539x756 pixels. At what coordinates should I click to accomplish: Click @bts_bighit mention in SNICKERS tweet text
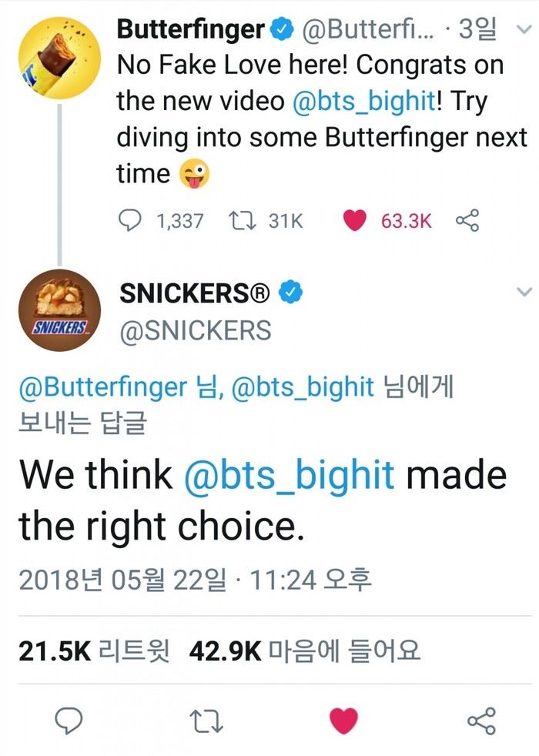click(290, 475)
